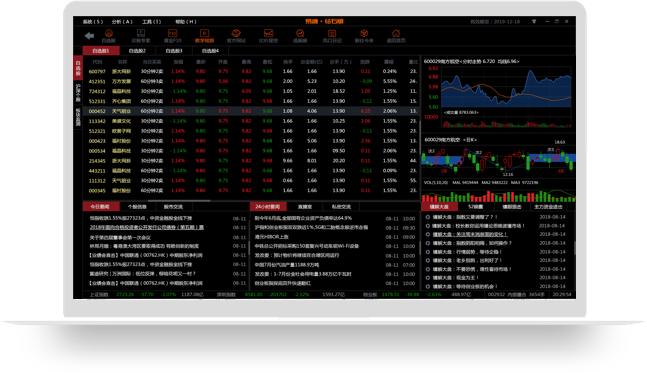Switch to the 自选股4 tab
The height and width of the screenshot is (373, 647).
tap(210, 51)
